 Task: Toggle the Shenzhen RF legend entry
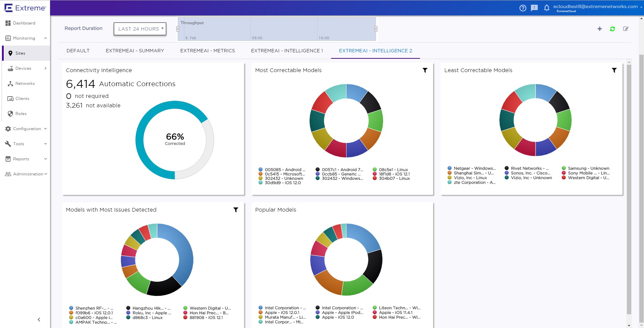tap(91, 308)
